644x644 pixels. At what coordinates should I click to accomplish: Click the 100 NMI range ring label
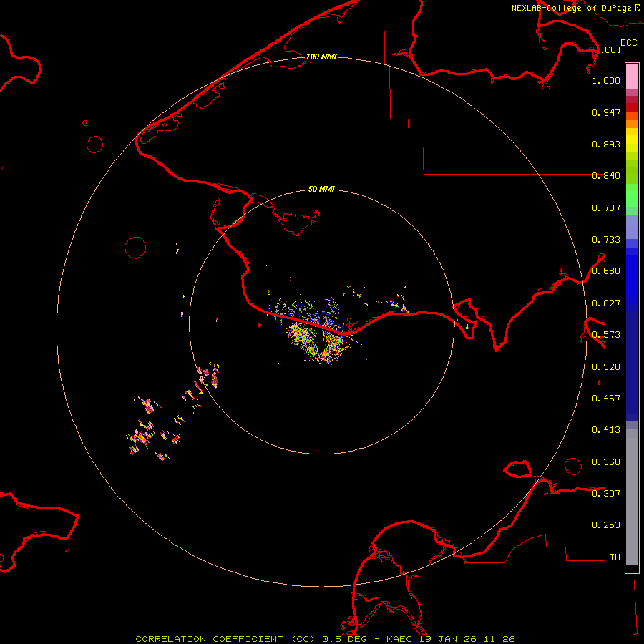click(321, 57)
